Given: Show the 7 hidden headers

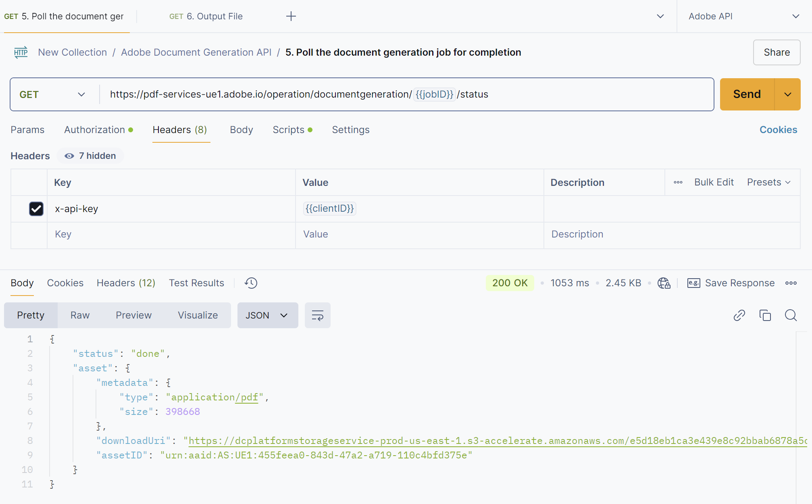Looking at the screenshot, I should pos(90,156).
